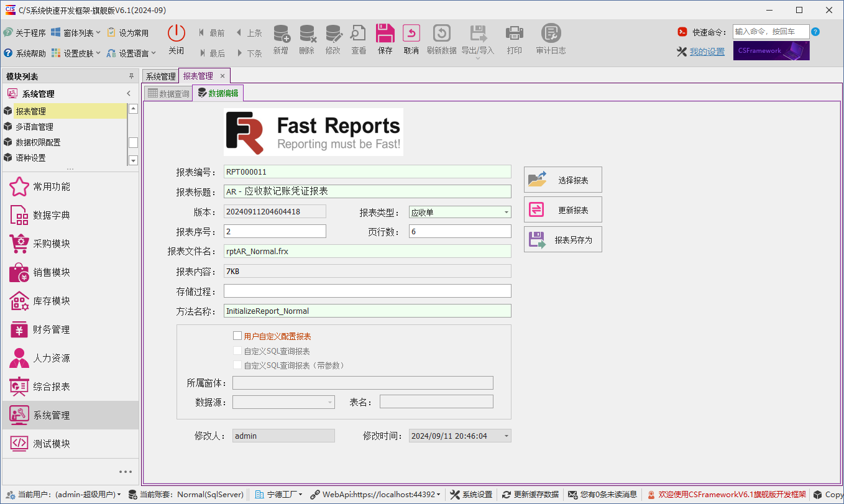The height and width of the screenshot is (504, 844).
Task: Click the 快速命令 input box
Action: (771, 32)
